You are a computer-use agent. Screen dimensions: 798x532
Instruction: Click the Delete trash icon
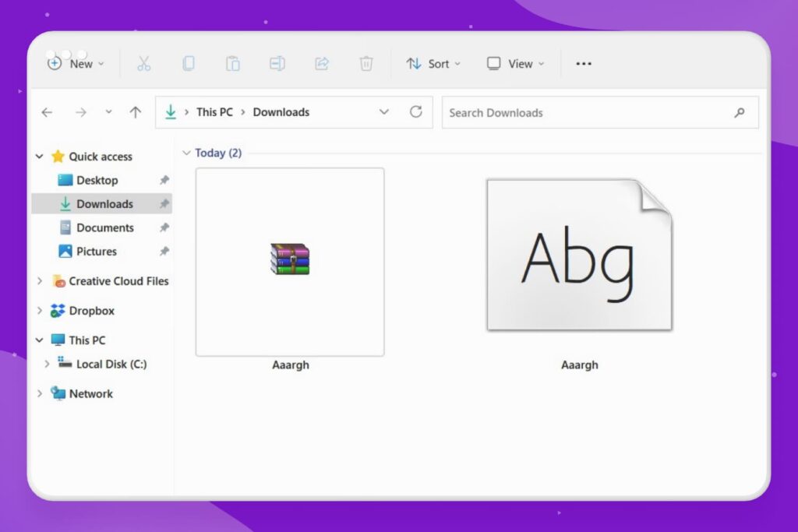(x=365, y=64)
